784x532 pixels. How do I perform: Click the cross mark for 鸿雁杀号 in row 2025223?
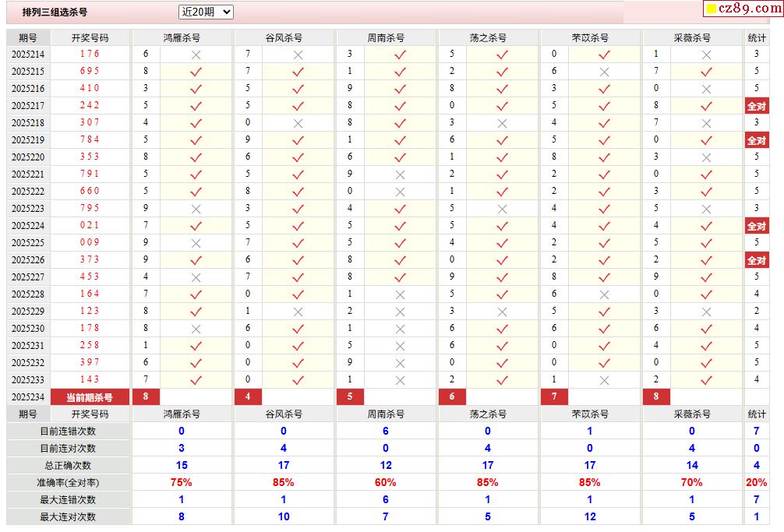click(x=196, y=210)
